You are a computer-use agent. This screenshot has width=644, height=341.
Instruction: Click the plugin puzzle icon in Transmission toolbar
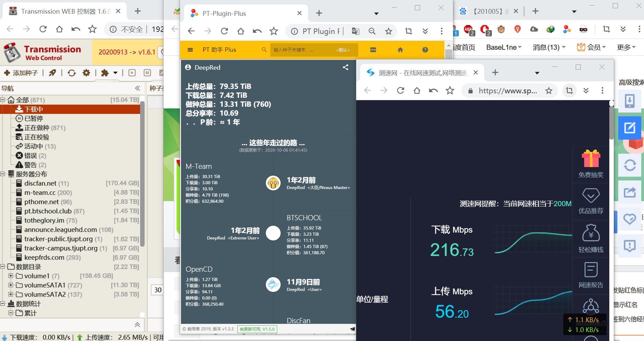105,73
